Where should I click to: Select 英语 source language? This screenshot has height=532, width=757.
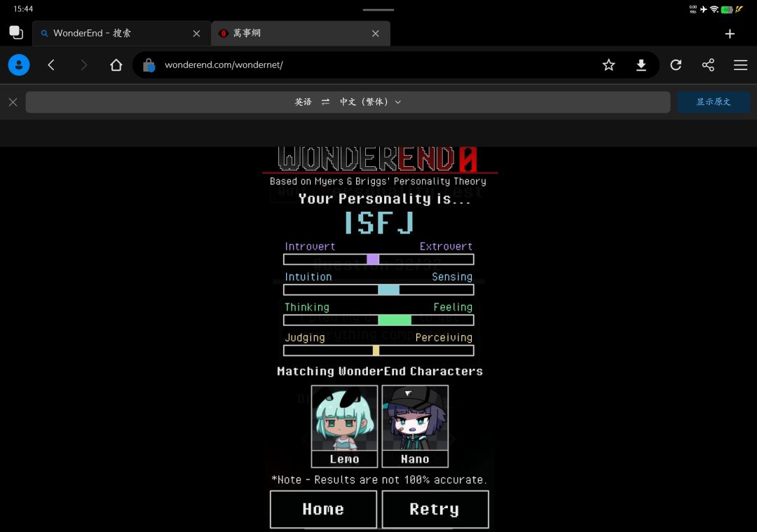pos(304,102)
